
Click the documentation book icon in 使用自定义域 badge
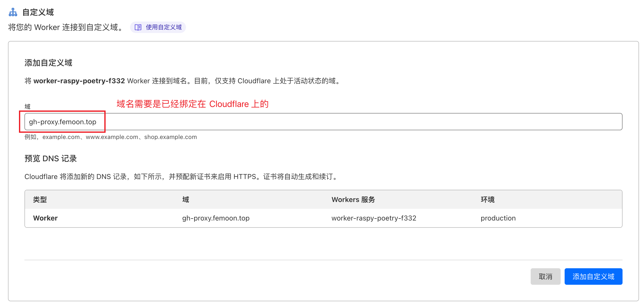(138, 27)
